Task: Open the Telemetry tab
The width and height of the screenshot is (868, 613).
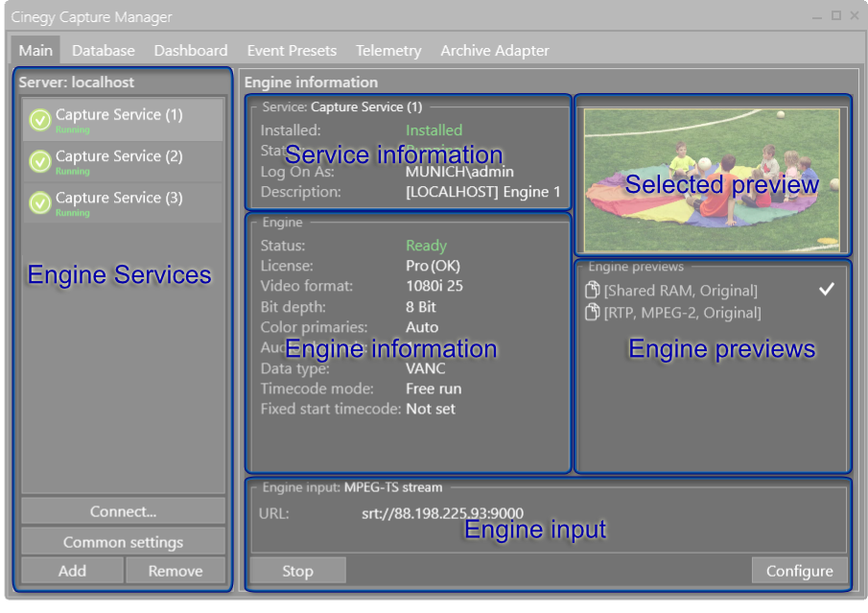Action: point(388,50)
